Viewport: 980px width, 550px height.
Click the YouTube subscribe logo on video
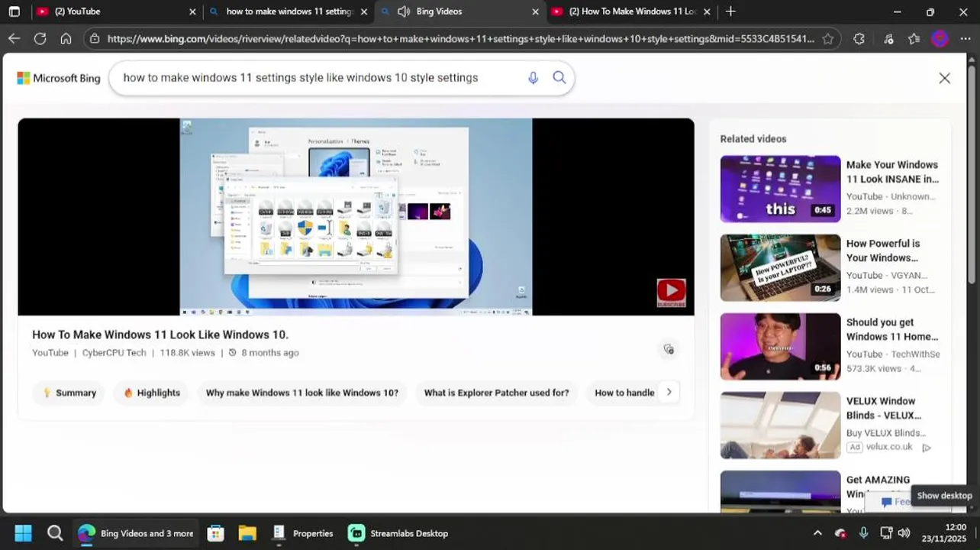pyautogui.click(x=671, y=293)
